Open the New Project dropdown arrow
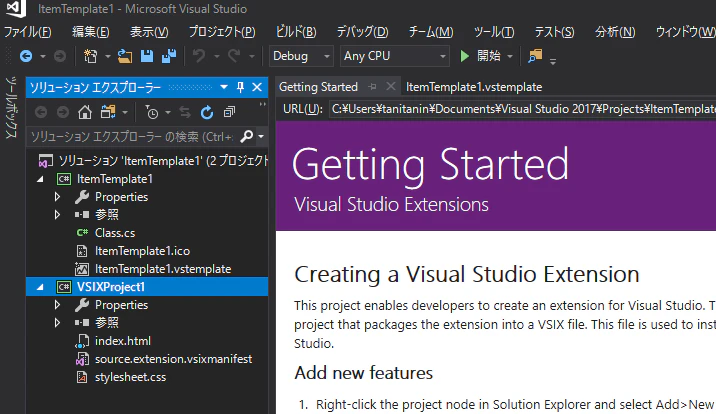 pyautogui.click(x=107, y=57)
